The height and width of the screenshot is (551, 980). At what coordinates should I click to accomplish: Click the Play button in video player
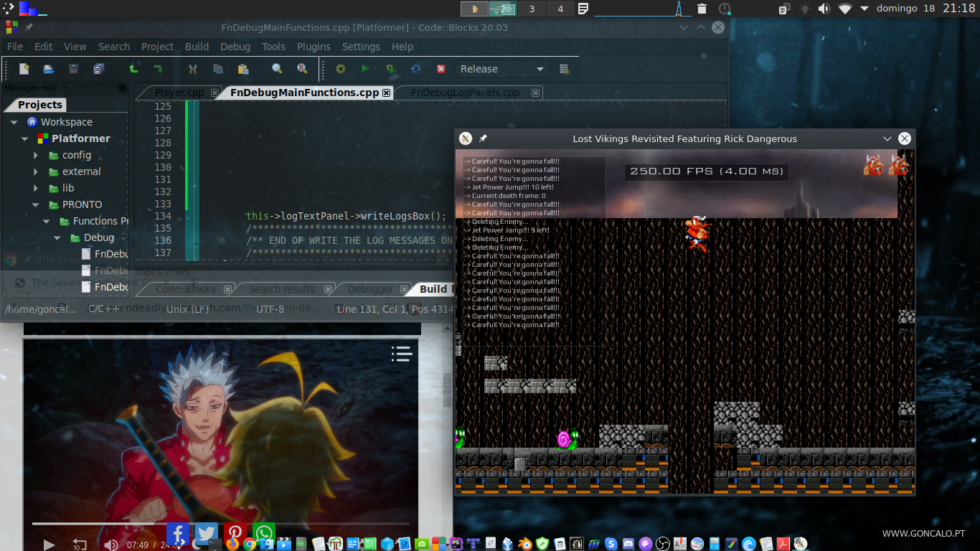click(49, 545)
